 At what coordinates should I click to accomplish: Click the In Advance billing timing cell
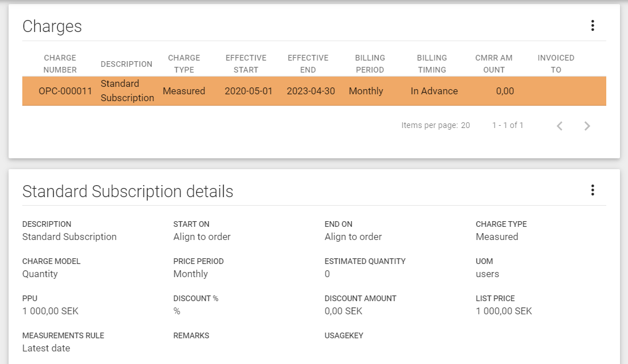click(x=434, y=91)
